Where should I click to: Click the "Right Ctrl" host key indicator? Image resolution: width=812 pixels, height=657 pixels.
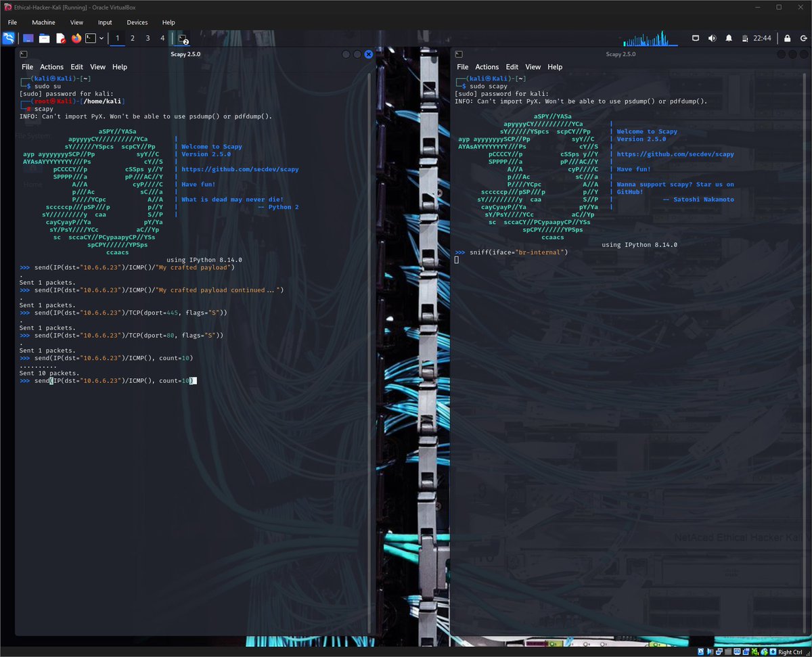(790, 652)
